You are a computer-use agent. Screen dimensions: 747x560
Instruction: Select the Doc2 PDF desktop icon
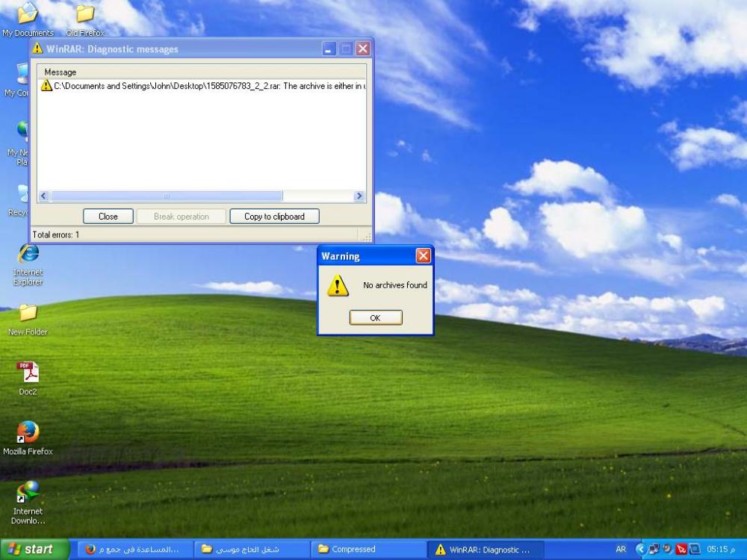click(28, 379)
